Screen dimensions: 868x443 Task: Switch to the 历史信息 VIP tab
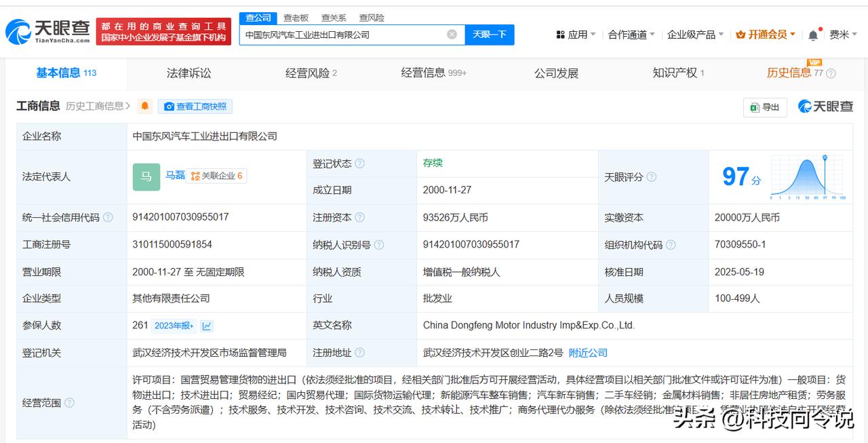795,73
